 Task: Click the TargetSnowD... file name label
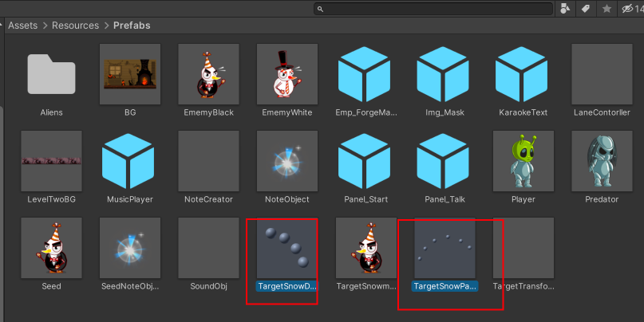coord(287,286)
